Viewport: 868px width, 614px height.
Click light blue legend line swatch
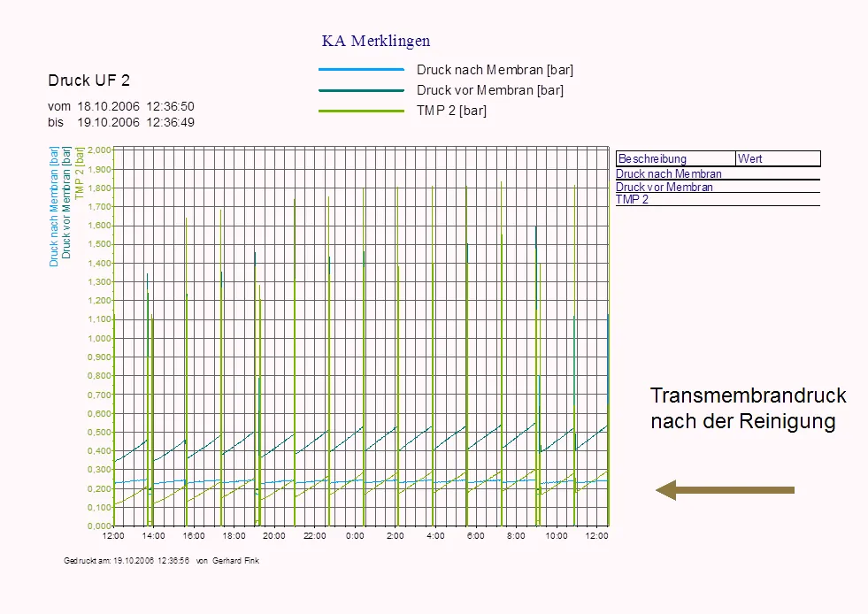(x=362, y=70)
